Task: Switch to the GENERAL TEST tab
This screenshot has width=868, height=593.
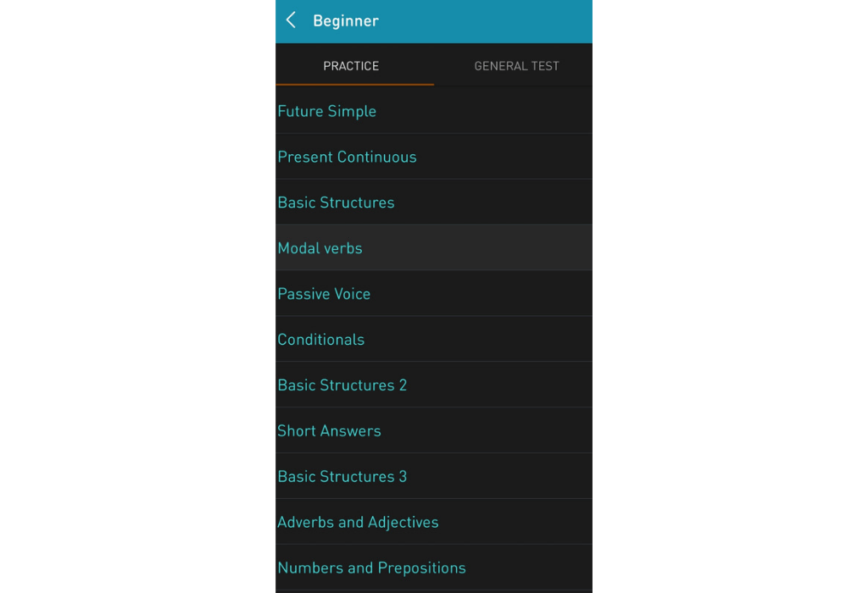Action: tap(516, 66)
